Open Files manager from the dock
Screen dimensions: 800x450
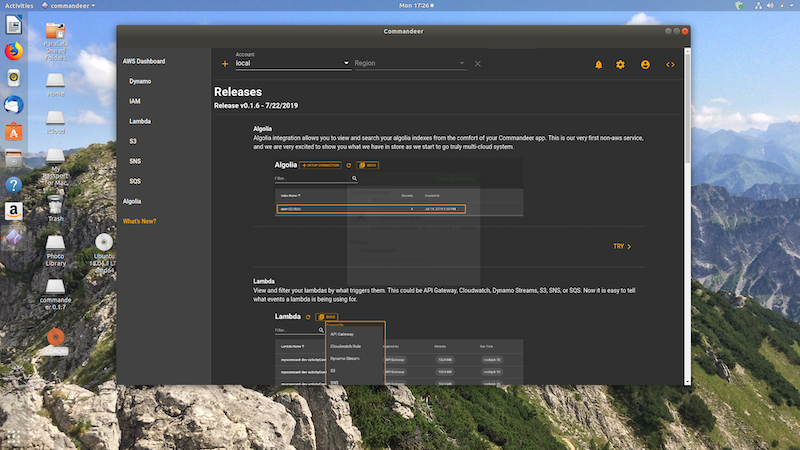14,158
